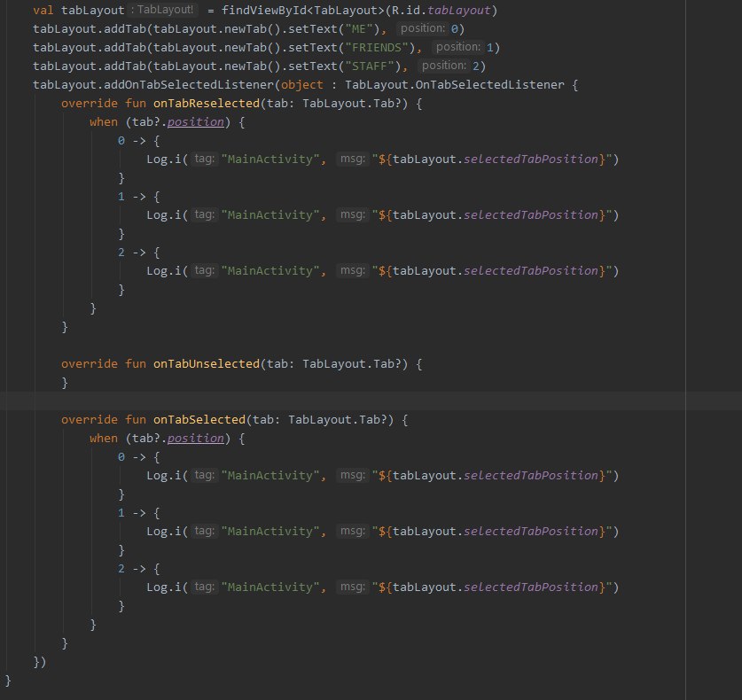Click the closing '})' of the listener
742x700 pixels.
(40, 662)
